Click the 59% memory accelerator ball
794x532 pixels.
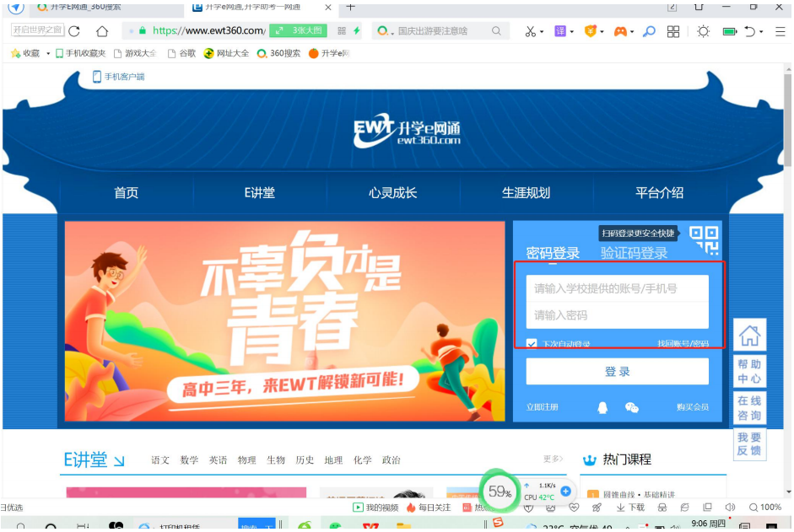pos(499,491)
